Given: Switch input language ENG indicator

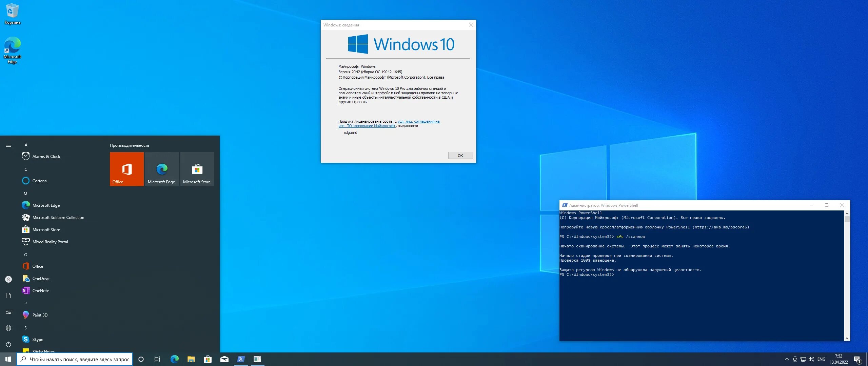Looking at the screenshot, I should (x=821, y=359).
